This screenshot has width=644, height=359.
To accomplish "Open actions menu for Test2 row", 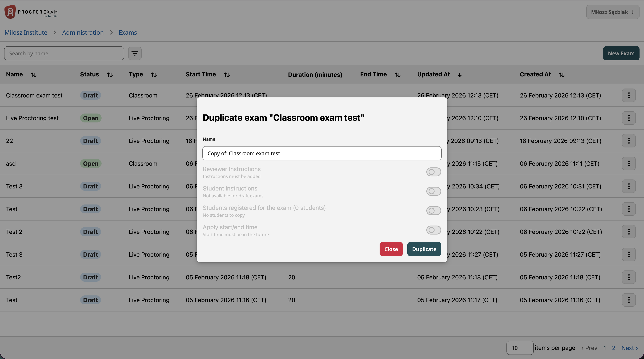I will (x=629, y=277).
